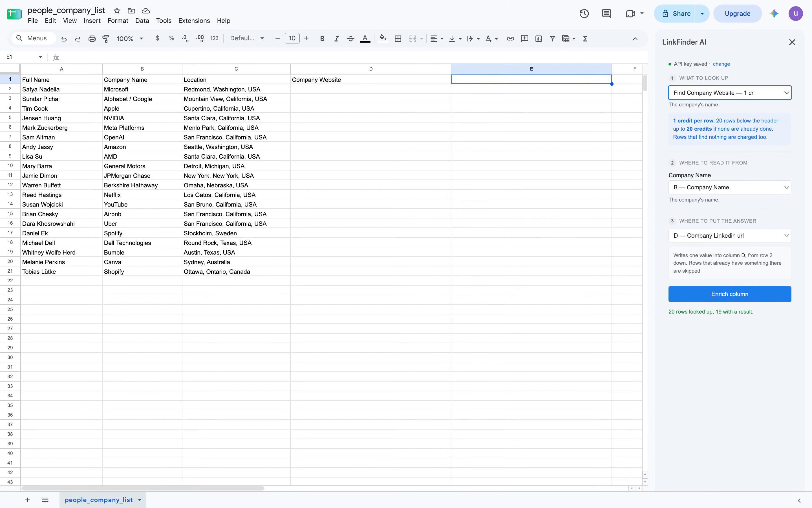
Task: Toggle bold formatting
Action: click(x=322, y=39)
